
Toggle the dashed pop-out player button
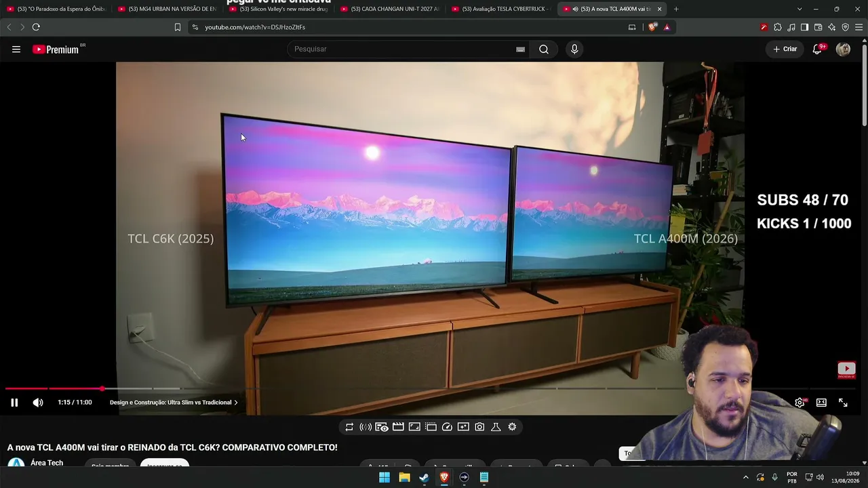point(431,427)
